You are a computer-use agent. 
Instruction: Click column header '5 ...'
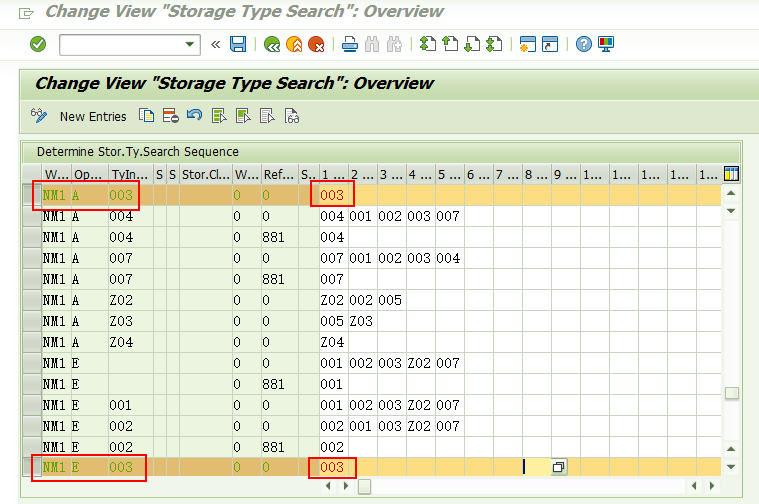click(449, 175)
